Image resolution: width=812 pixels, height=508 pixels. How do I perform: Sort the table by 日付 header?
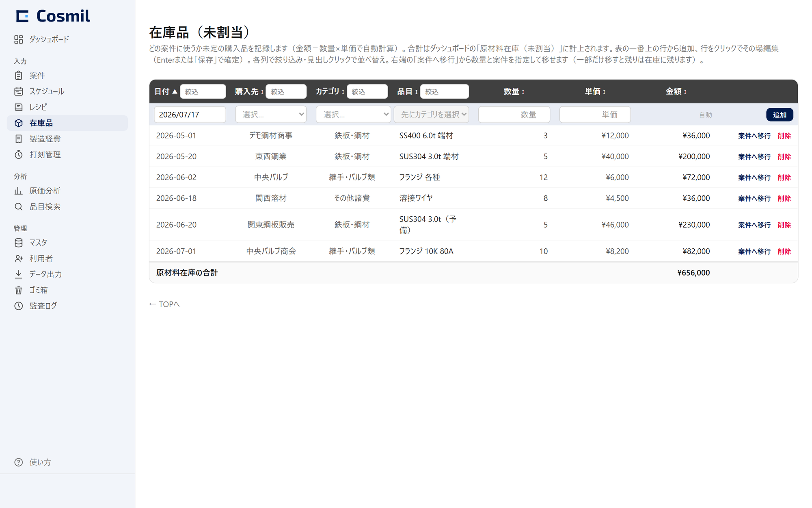coord(166,91)
